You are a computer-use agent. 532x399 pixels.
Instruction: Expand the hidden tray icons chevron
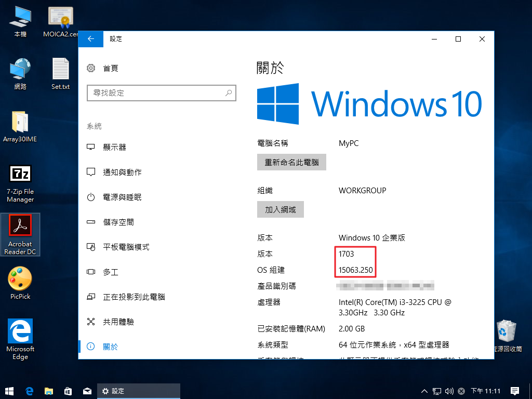(x=424, y=391)
